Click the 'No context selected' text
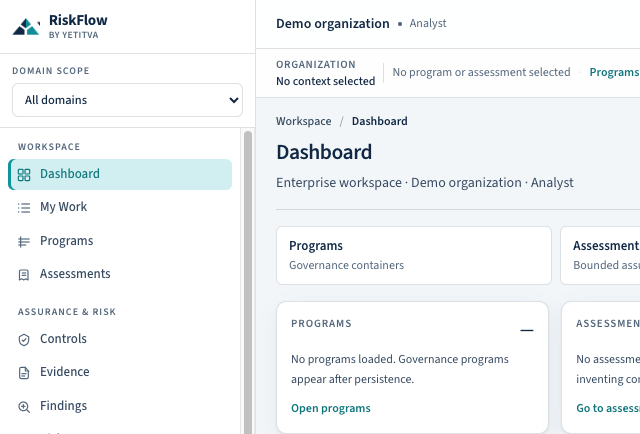This screenshot has height=434, width=640. pos(325,81)
